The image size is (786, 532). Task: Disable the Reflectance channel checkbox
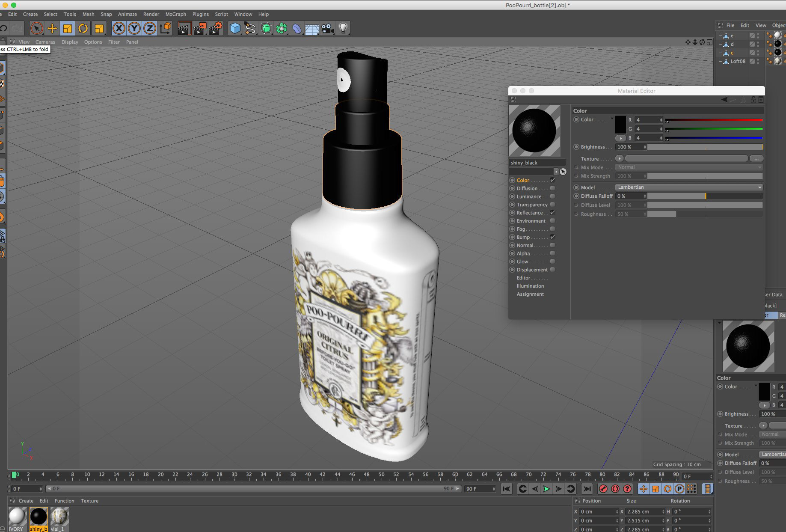[x=552, y=213]
